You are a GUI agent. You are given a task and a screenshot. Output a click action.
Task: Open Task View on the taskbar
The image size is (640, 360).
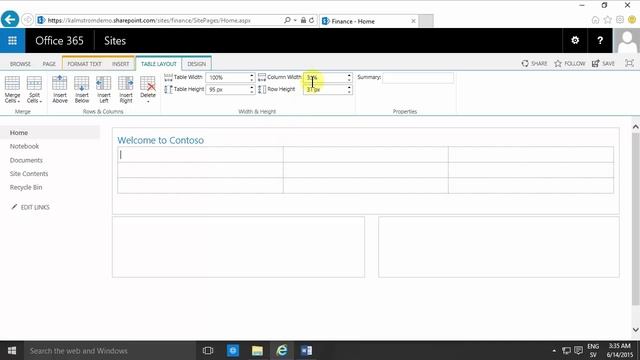208,351
